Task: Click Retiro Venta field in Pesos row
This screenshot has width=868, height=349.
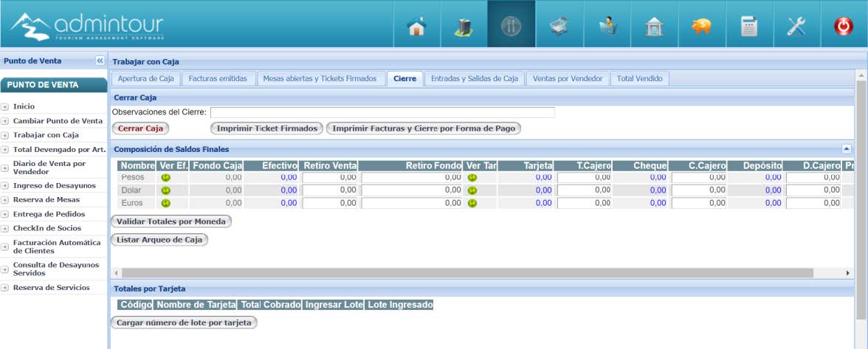Action: tap(330, 178)
